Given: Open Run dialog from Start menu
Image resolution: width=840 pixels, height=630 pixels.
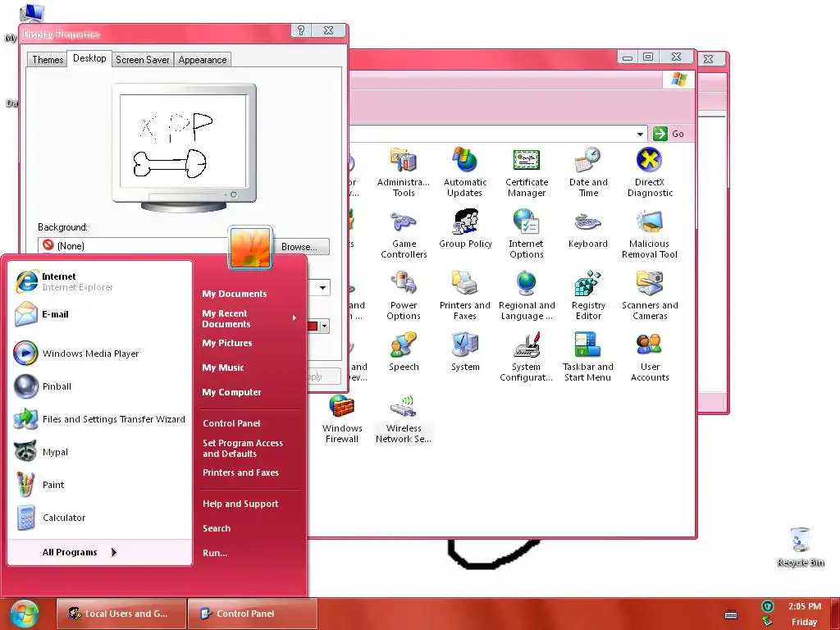Looking at the screenshot, I should point(215,553).
